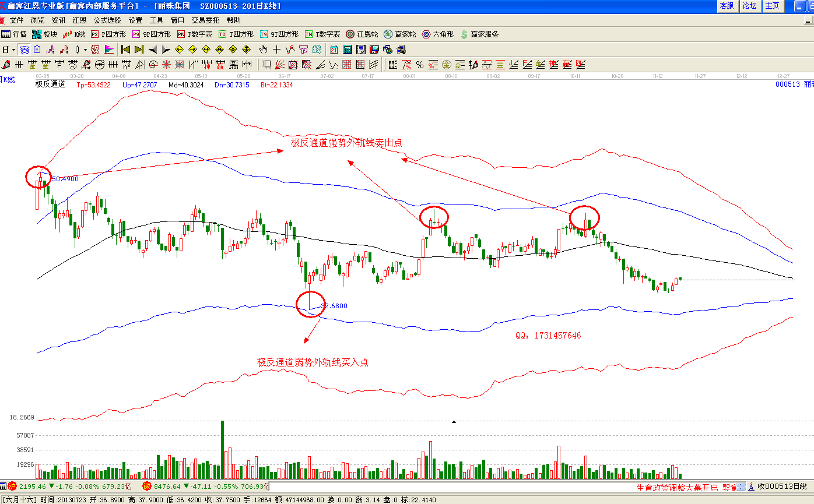Click the hand pan tool icon
Screen dimensions: 814x504
pos(264,50)
